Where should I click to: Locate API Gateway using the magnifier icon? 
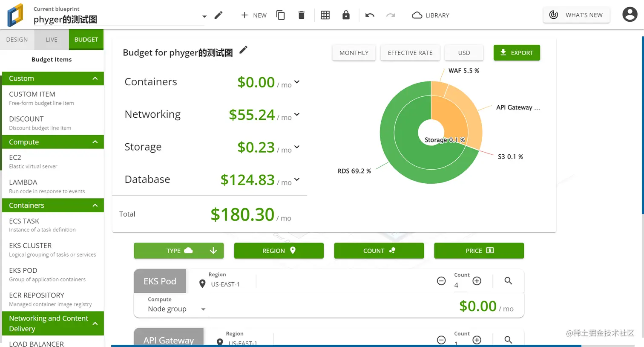[x=508, y=340]
